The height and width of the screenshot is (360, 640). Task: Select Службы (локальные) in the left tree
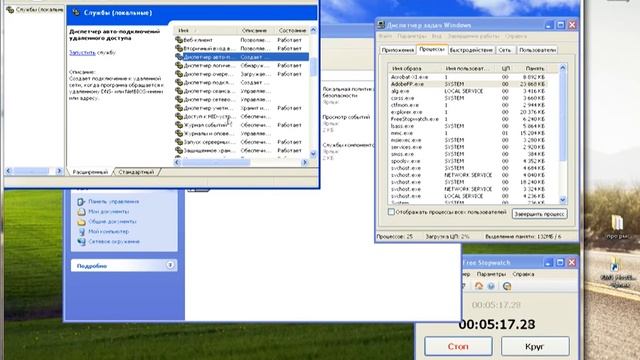coord(35,9)
